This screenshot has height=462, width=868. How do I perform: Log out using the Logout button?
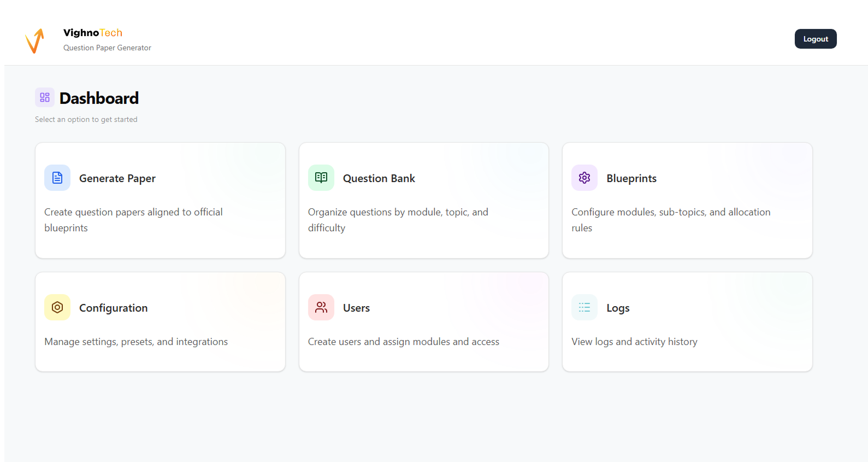(x=815, y=39)
